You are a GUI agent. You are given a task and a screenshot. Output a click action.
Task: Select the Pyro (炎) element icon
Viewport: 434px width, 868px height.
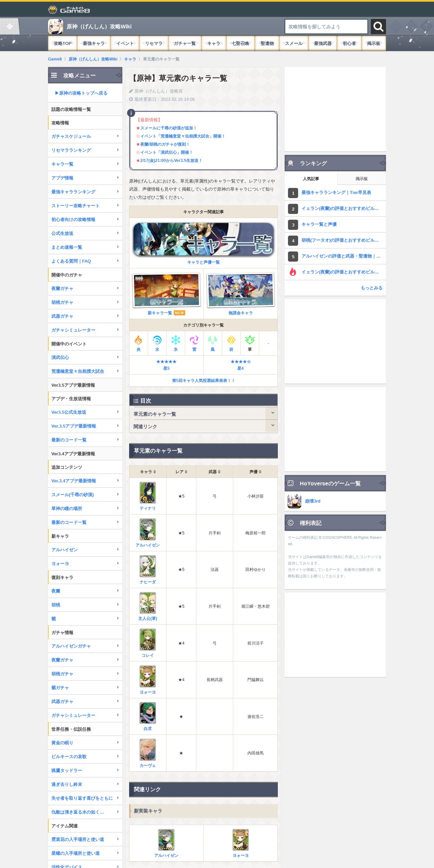(139, 340)
